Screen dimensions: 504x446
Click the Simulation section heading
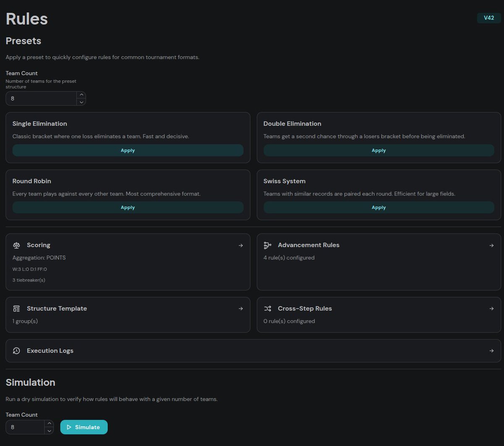tap(30, 383)
